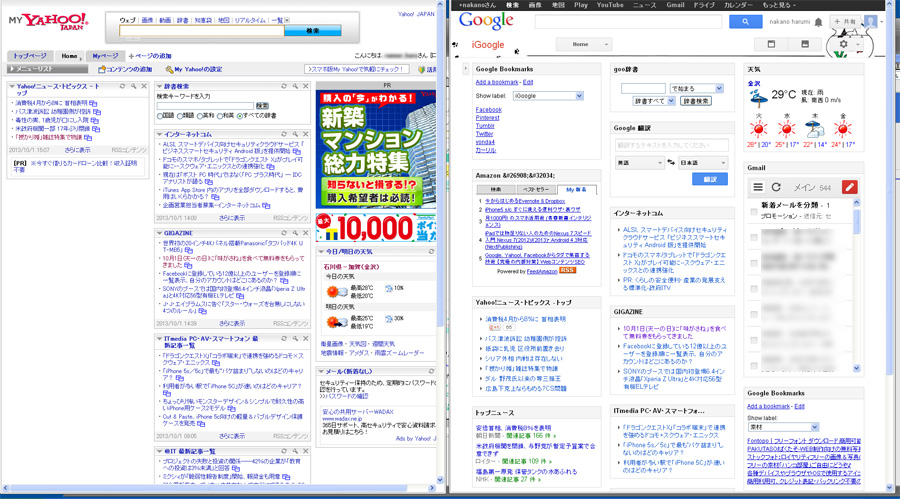900x499 pixels.
Task: Click the 翻訳 translate button
Action: pyautogui.click(x=710, y=180)
